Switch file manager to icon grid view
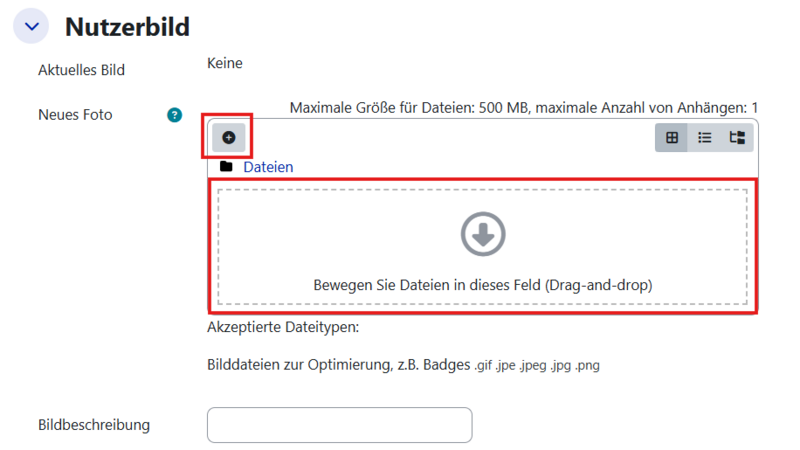800x450 pixels. pyautogui.click(x=671, y=138)
